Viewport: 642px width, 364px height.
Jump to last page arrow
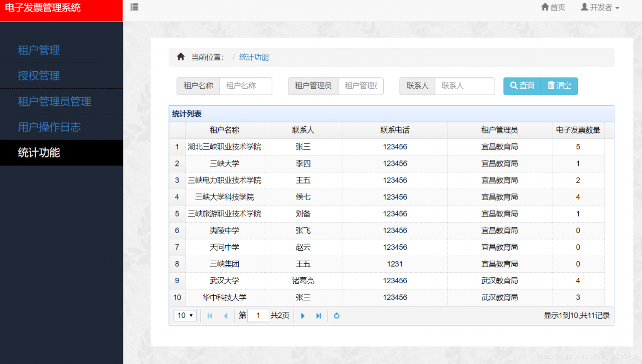coord(318,316)
